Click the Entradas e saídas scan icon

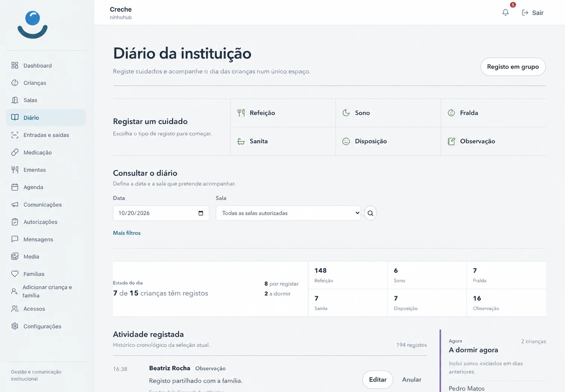click(15, 135)
